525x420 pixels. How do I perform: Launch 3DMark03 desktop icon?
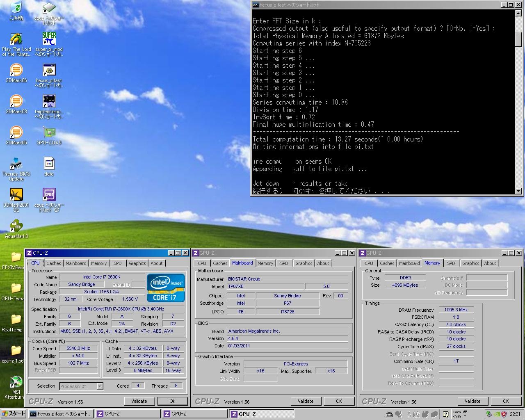(16, 104)
